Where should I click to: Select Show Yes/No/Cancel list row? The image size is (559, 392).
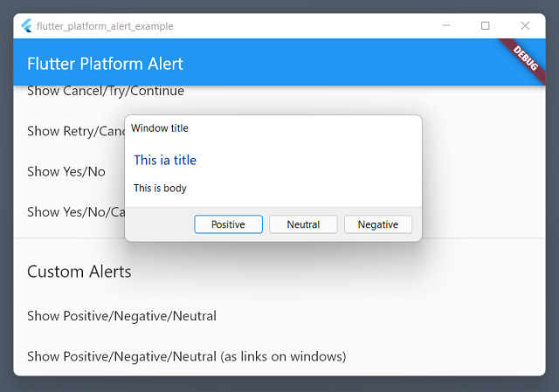point(76,212)
